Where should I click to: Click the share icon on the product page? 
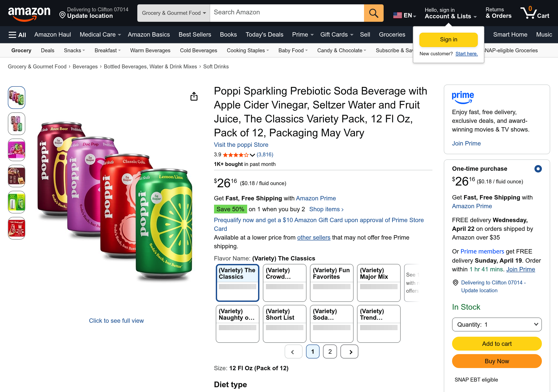click(x=194, y=96)
